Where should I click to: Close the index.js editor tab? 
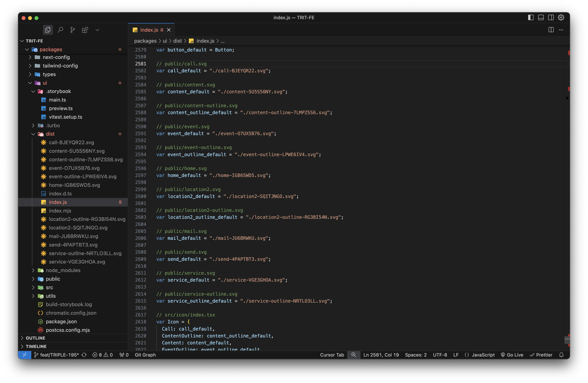coord(169,30)
